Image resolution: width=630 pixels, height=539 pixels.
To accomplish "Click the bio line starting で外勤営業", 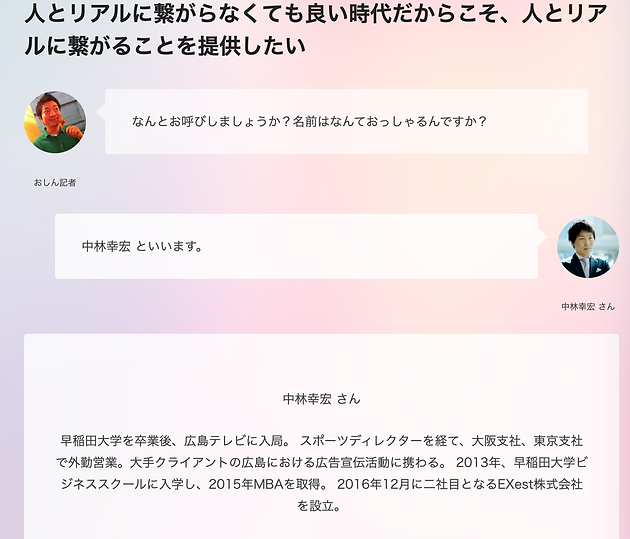I will pos(321,463).
